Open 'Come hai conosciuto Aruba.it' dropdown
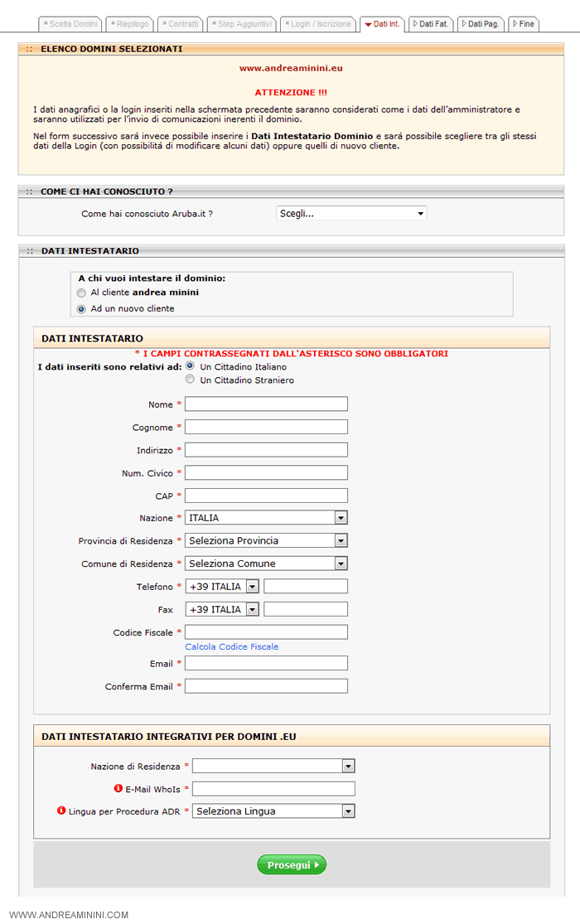 tap(351, 214)
